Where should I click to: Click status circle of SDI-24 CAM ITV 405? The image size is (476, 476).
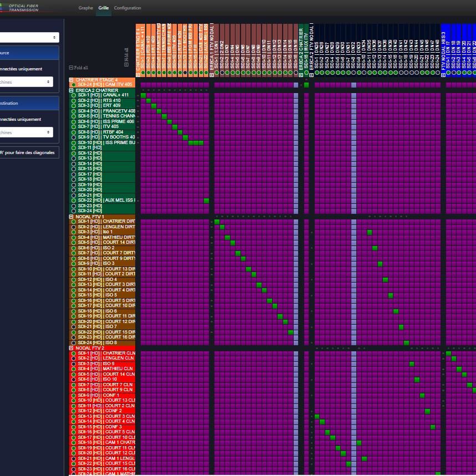pyautogui.click(x=74, y=85)
